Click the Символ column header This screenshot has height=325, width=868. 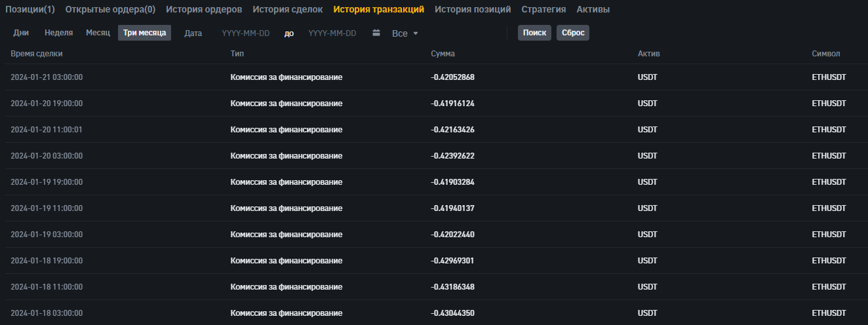[826, 54]
